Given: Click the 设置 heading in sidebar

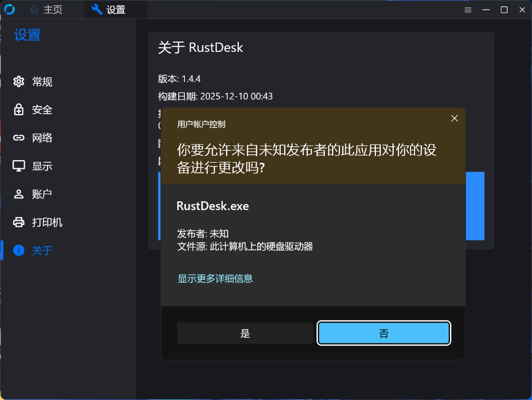Looking at the screenshot, I should [27, 35].
